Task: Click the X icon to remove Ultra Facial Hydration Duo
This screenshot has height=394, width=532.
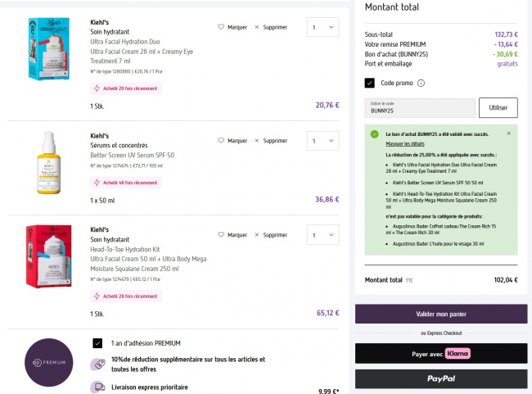Action: pos(257,27)
